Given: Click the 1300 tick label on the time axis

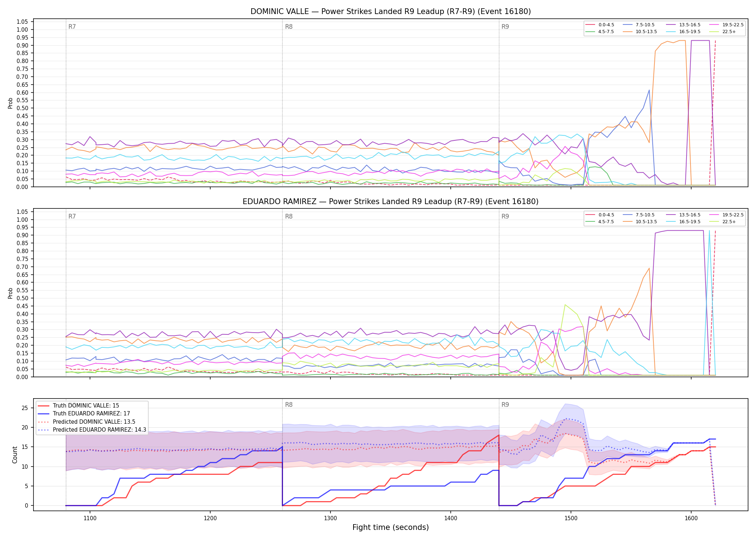Looking at the screenshot, I should click(x=330, y=518).
